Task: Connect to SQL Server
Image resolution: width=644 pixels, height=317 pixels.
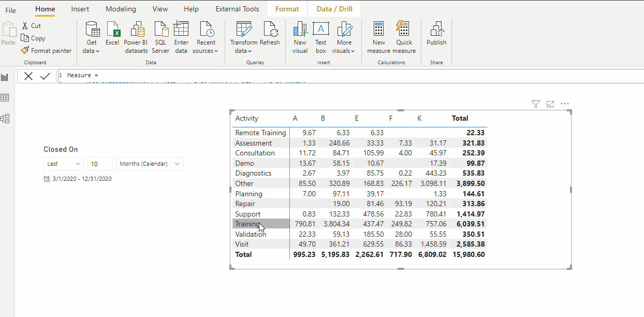Action: [x=160, y=38]
